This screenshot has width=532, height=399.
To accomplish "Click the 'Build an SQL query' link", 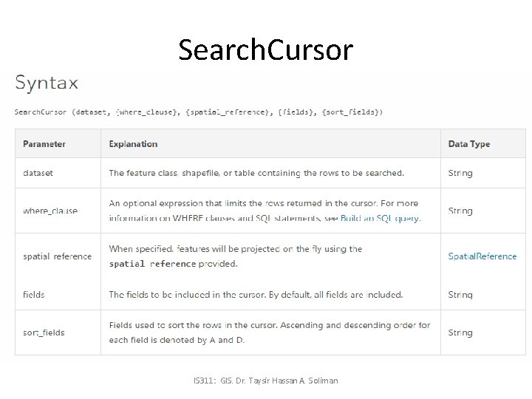I will point(379,218).
